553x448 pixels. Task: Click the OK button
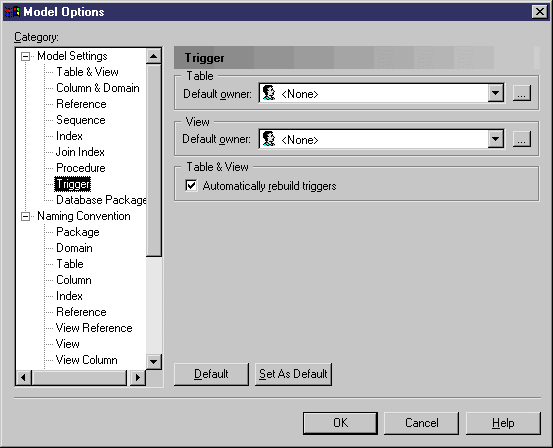point(340,423)
